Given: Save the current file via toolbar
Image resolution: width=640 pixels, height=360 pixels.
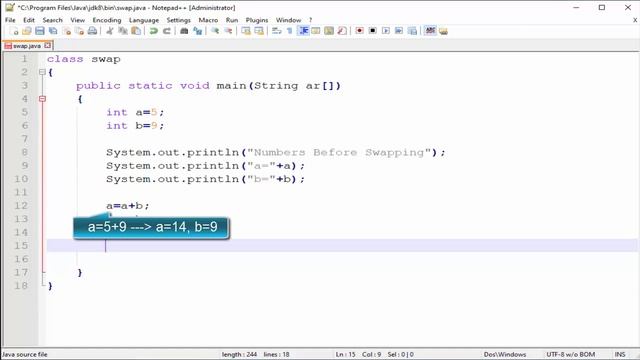Looking at the screenshot, I should tap(40, 31).
